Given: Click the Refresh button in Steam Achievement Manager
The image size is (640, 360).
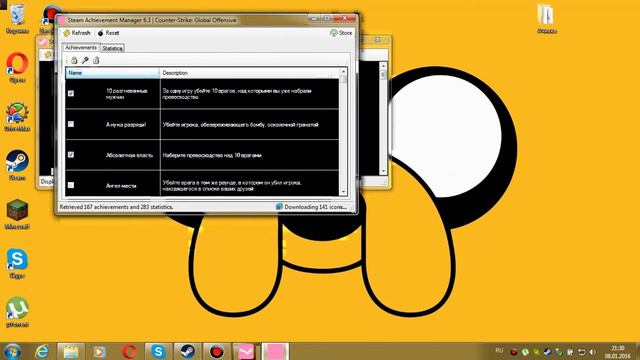Looking at the screenshot, I should pos(77,33).
